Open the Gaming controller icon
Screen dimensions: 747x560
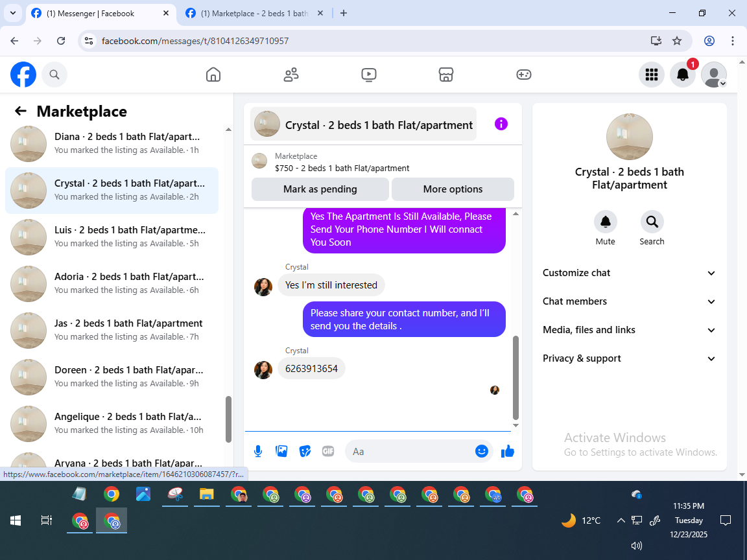click(x=523, y=75)
